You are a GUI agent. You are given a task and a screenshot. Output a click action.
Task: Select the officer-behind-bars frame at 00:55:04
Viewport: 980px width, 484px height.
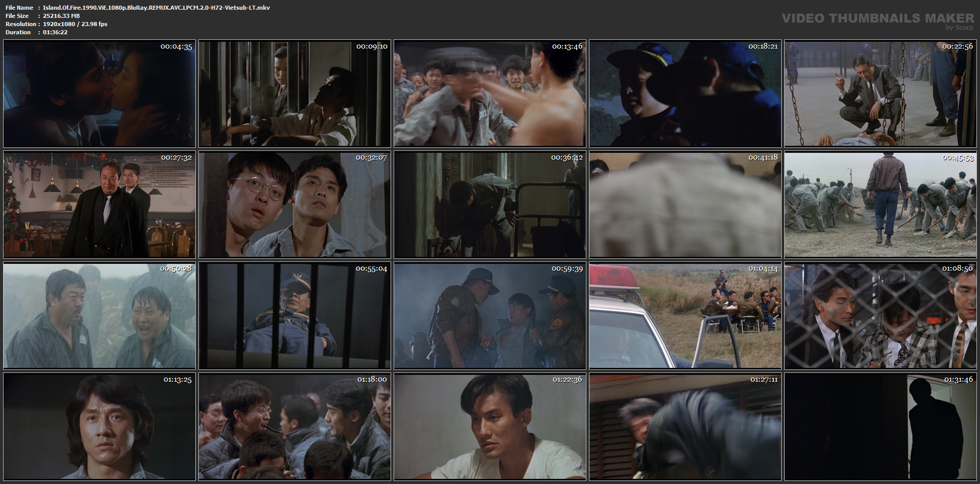coord(294,316)
